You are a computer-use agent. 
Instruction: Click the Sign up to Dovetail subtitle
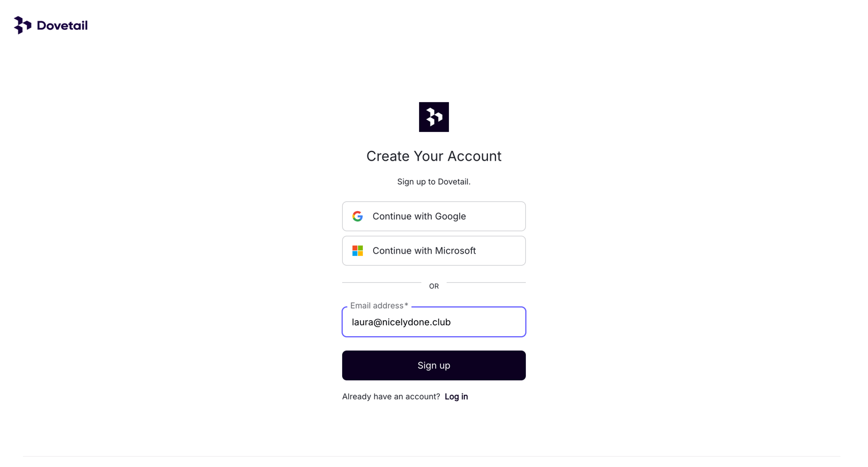[x=434, y=182]
